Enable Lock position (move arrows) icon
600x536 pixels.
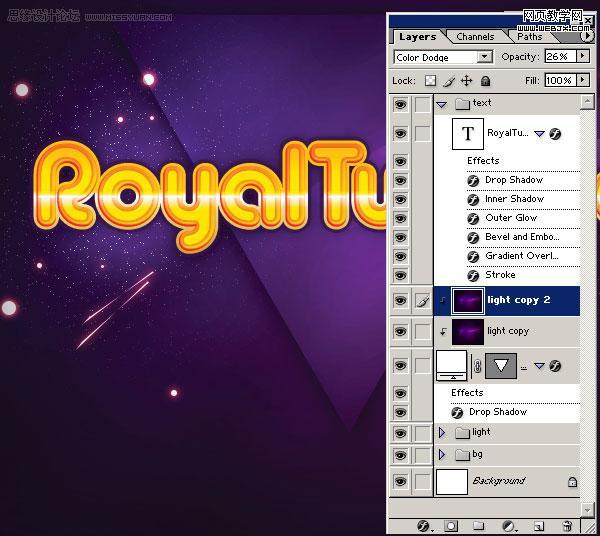[467, 81]
